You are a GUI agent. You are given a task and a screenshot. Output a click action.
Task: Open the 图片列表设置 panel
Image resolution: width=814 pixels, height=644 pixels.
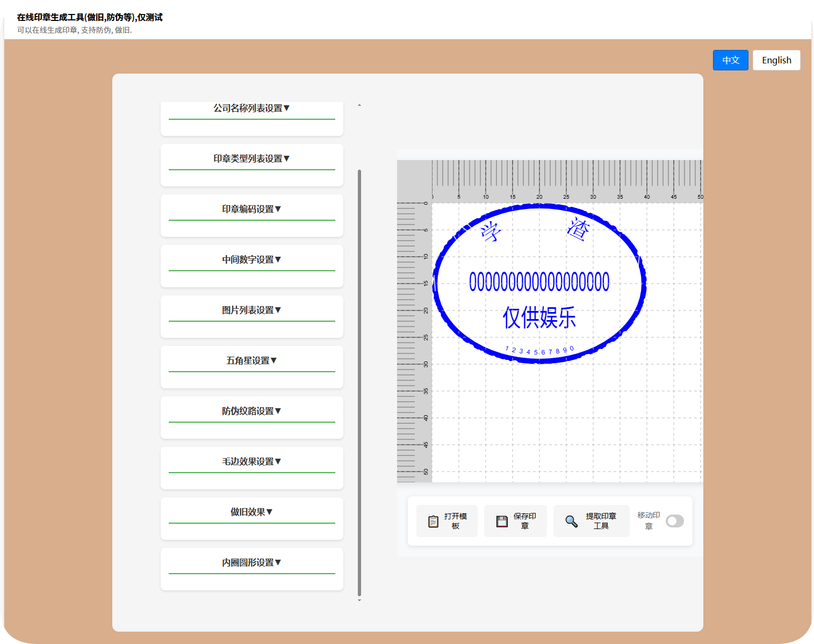[x=251, y=309]
